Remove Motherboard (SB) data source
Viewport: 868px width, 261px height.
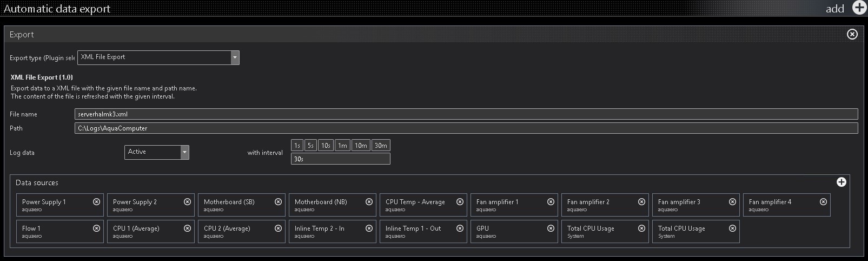point(278,202)
